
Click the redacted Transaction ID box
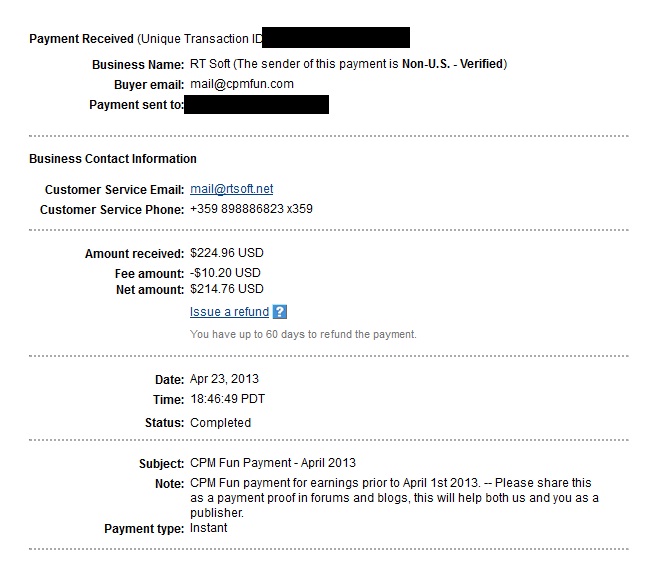click(x=336, y=37)
